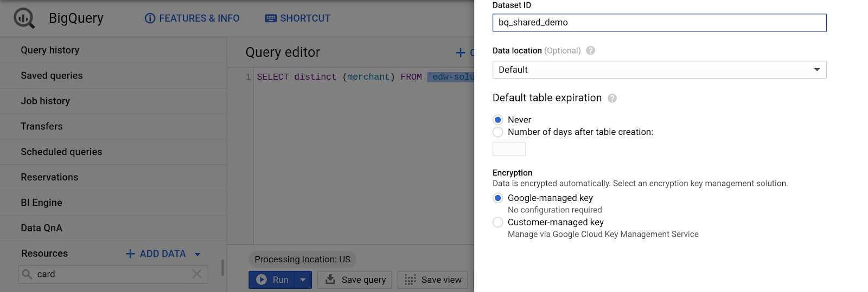Click the BigQuery magnifier logo icon
Image resolution: width=868 pixels, height=292 pixels.
pyautogui.click(x=24, y=18)
